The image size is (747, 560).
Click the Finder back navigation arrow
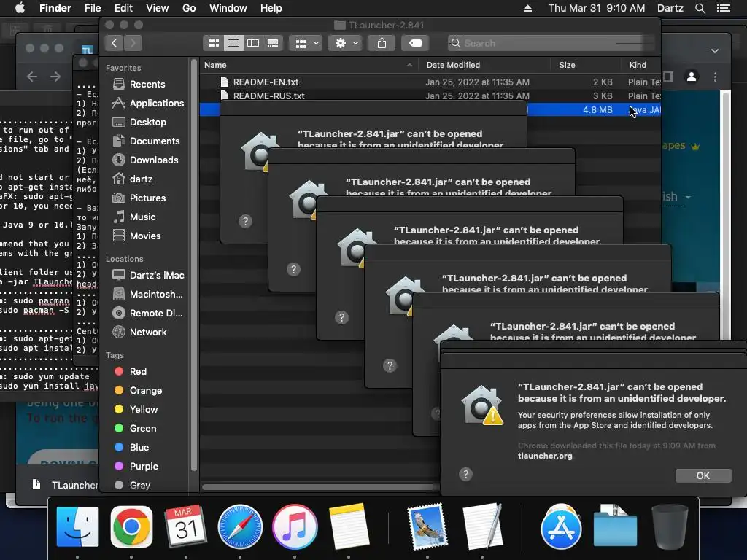[x=115, y=43]
